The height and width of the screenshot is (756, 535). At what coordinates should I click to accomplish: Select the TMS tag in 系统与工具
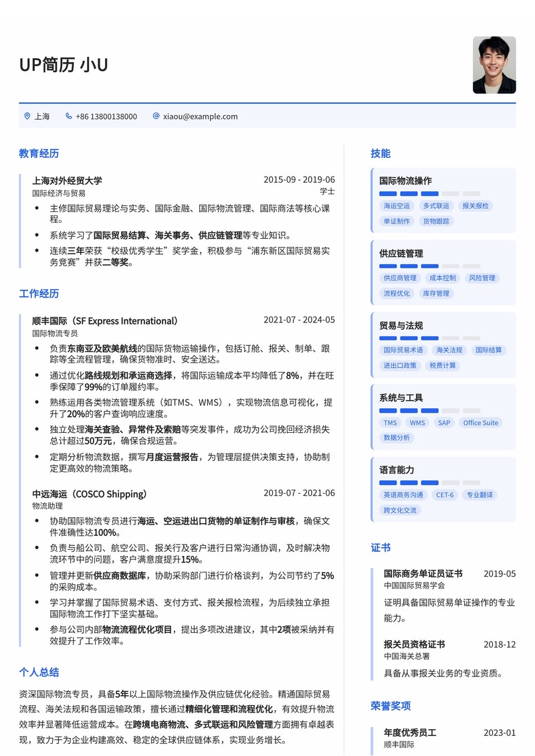pyautogui.click(x=390, y=422)
